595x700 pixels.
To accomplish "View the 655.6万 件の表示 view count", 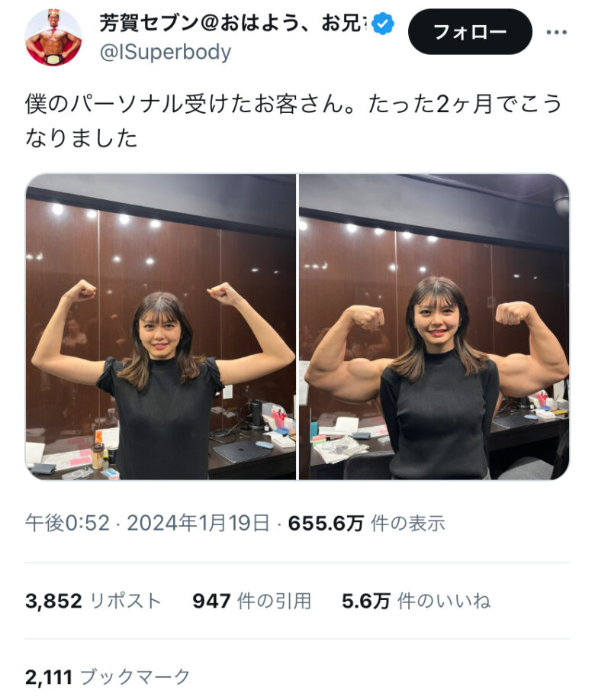I will coord(367,523).
